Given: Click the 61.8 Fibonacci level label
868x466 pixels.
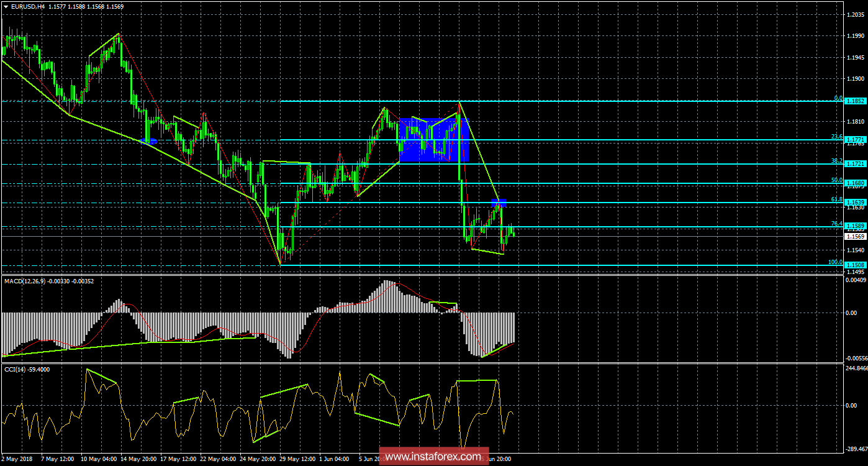Looking at the screenshot, I should pyautogui.click(x=836, y=199).
